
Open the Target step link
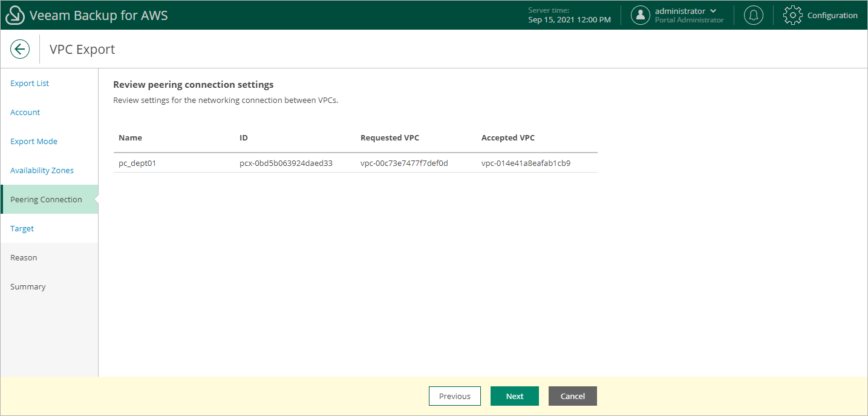(22, 228)
